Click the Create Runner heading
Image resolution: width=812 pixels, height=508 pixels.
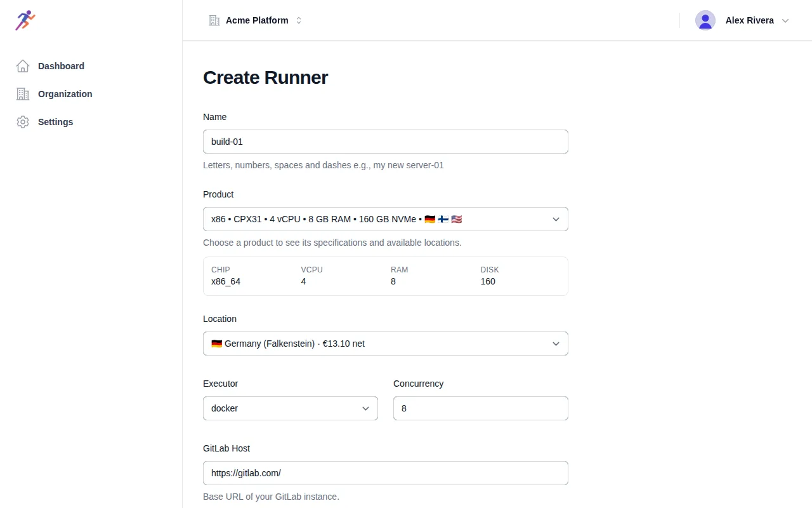(x=266, y=77)
